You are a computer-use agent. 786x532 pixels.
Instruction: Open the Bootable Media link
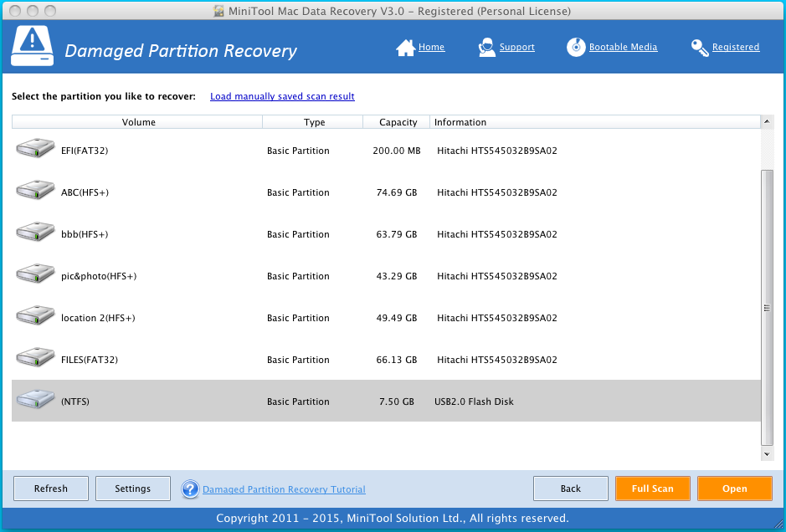(623, 47)
